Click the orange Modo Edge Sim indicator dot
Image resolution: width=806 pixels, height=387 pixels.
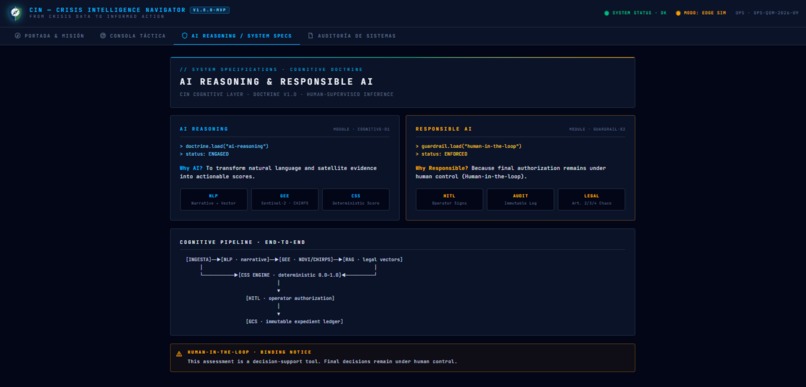[x=678, y=13]
